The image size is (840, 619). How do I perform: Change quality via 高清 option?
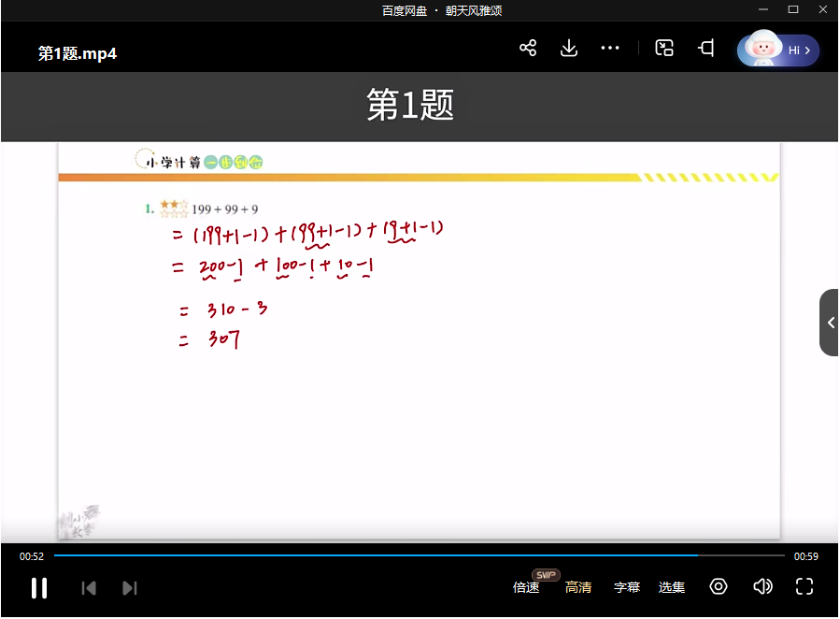[578, 588]
